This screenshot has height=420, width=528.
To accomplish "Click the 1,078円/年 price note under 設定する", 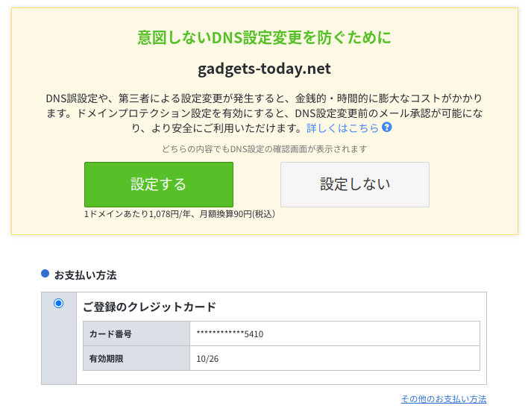I will (x=180, y=214).
